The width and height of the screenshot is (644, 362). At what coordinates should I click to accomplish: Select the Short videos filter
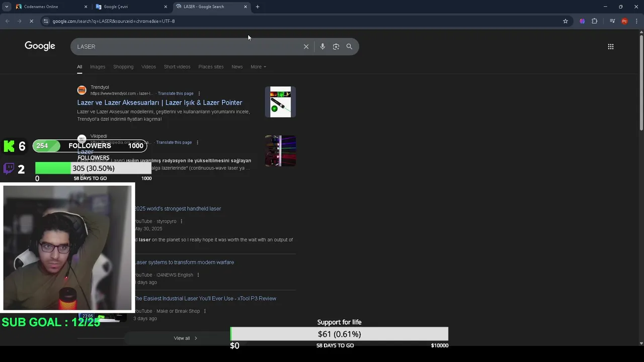tap(177, 67)
